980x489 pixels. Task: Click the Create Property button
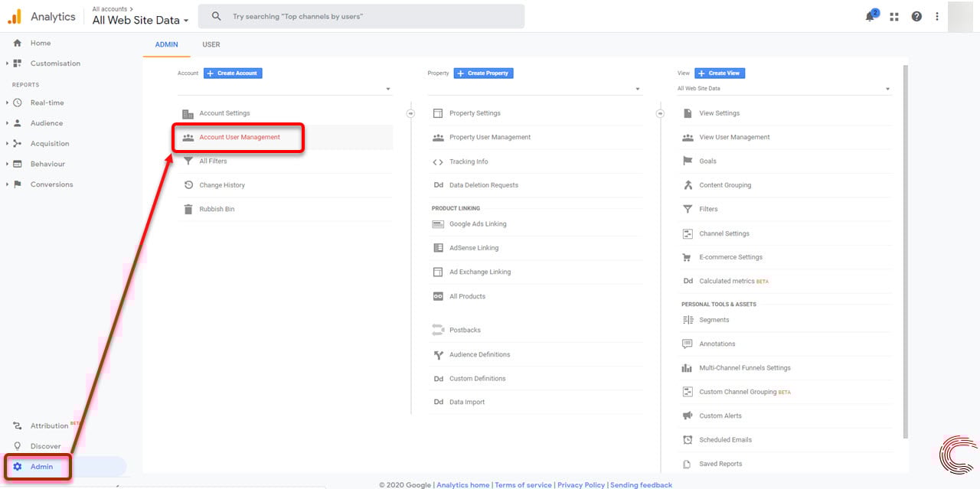tap(483, 73)
